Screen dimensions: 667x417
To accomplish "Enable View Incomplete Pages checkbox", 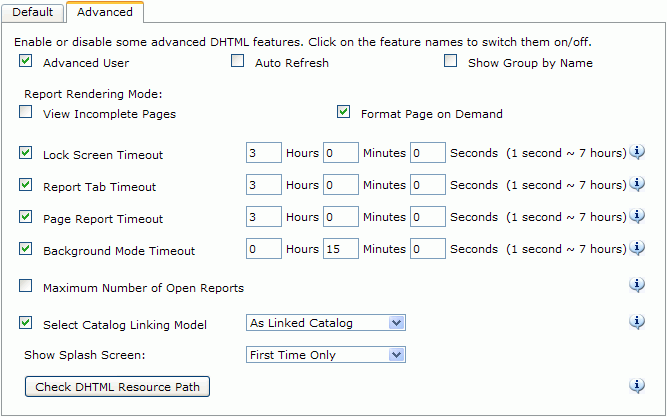I will click(26, 112).
